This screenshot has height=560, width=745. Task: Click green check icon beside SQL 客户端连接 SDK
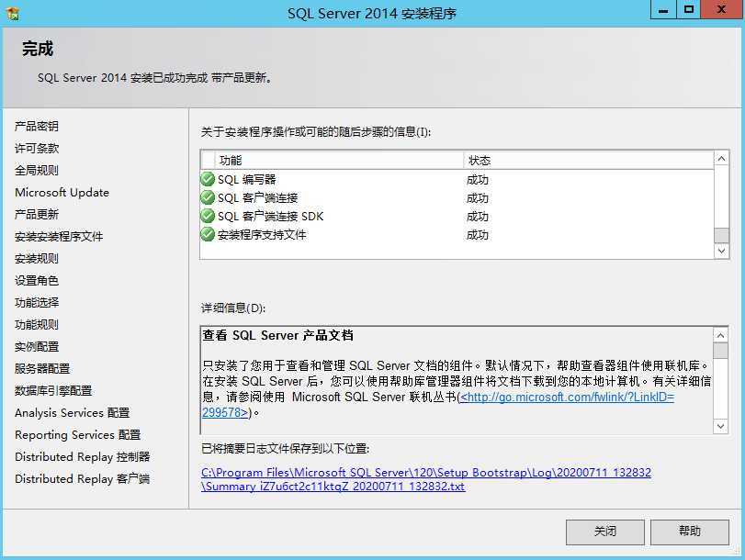tap(208, 216)
